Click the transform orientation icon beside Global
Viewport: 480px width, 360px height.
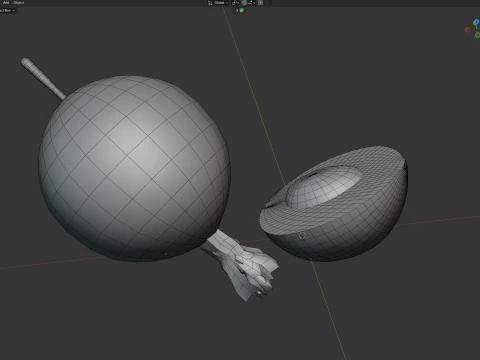[210, 3]
